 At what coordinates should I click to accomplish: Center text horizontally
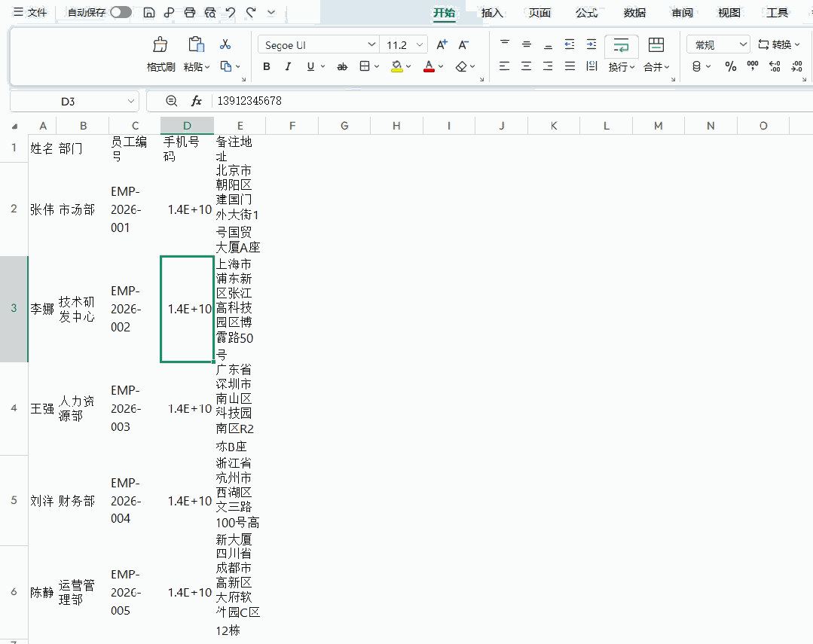(x=526, y=66)
